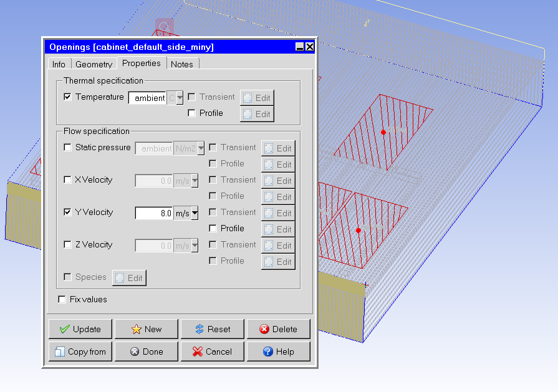
Task: Click the Done button
Action: click(x=147, y=351)
